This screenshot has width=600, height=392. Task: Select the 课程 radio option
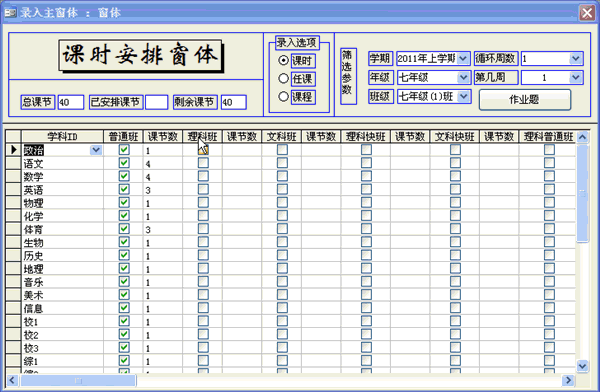point(283,96)
